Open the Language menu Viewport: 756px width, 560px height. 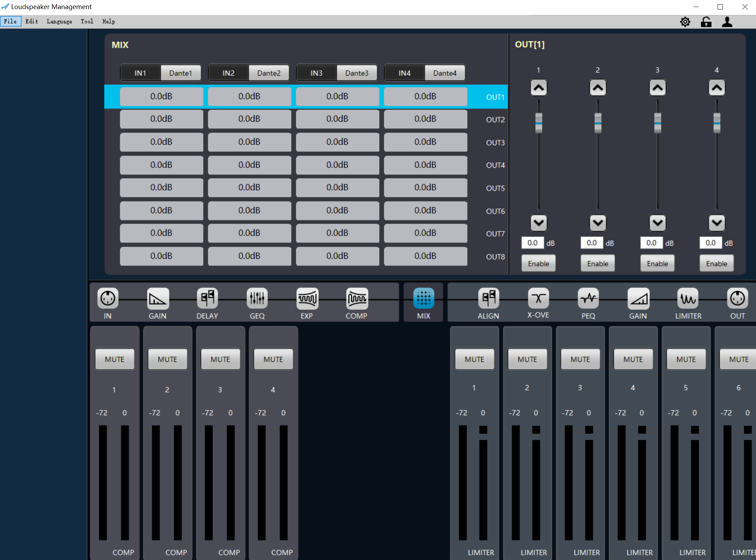(x=59, y=21)
